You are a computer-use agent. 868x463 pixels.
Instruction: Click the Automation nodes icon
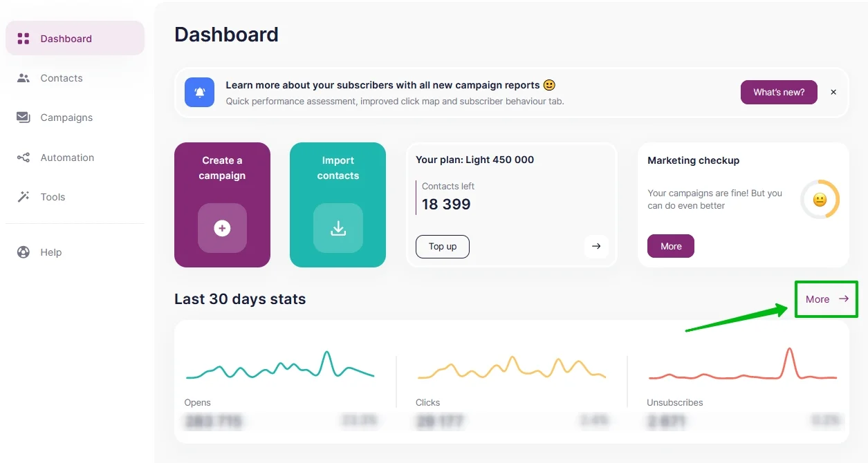point(24,158)
